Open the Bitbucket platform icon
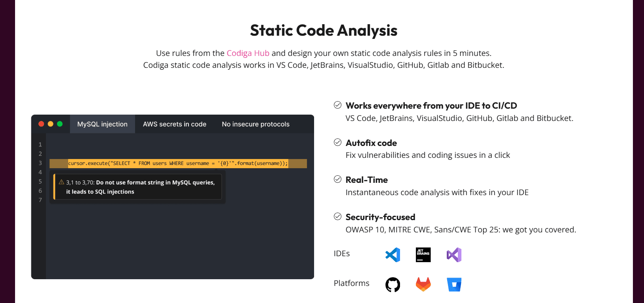 click(x=454, y=284)
